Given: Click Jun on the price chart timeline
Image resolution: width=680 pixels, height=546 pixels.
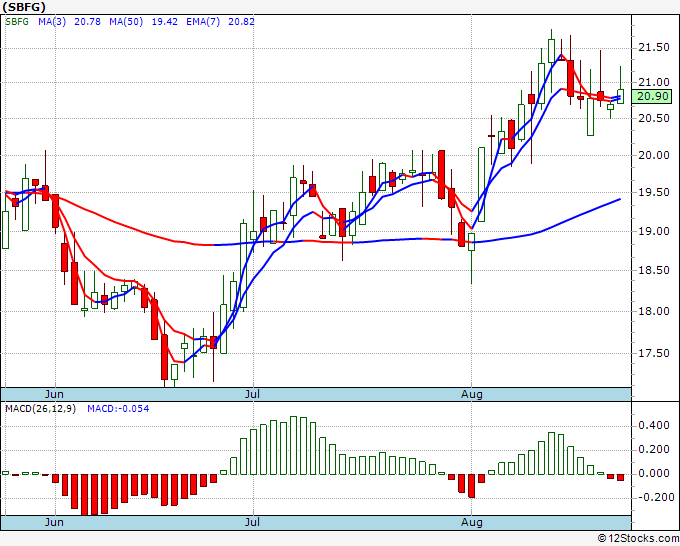Looking at the screenshot, I should pos(54,394).
